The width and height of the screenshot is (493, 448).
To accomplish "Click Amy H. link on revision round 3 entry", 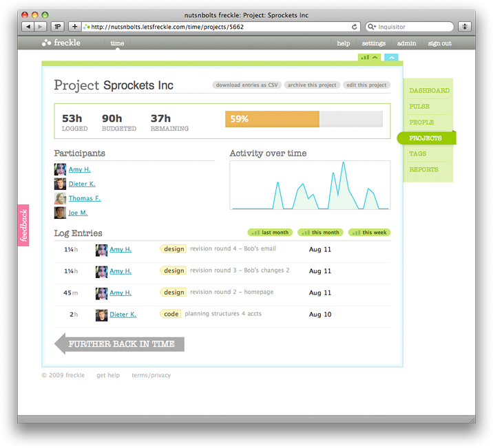I will point(120,271).
